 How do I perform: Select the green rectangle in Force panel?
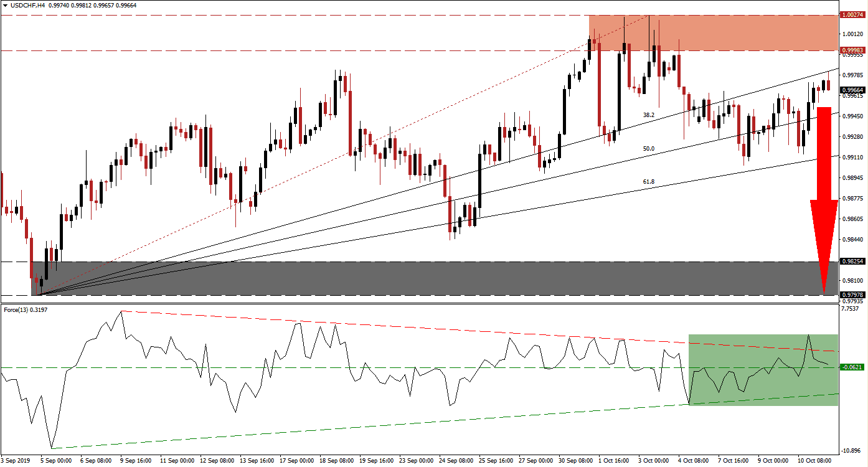763,370
